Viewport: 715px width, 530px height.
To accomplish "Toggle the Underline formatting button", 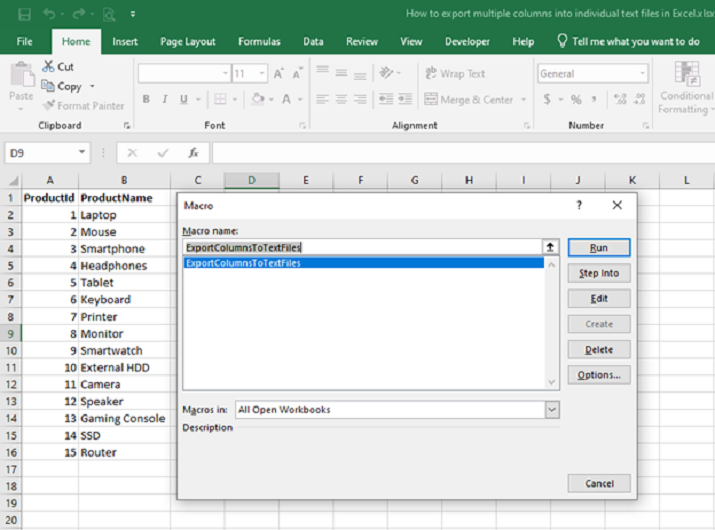I will point(184,99).
